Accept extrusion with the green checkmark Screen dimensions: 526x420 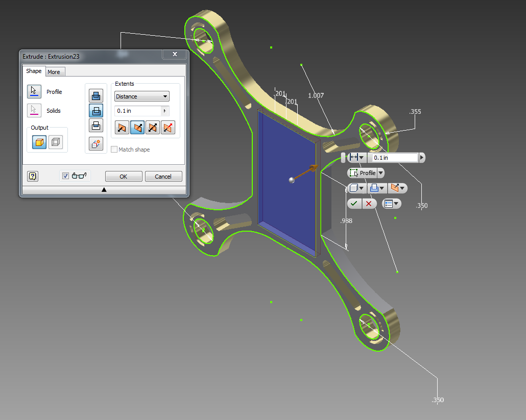pyautogui.click(x=354, y=204)
